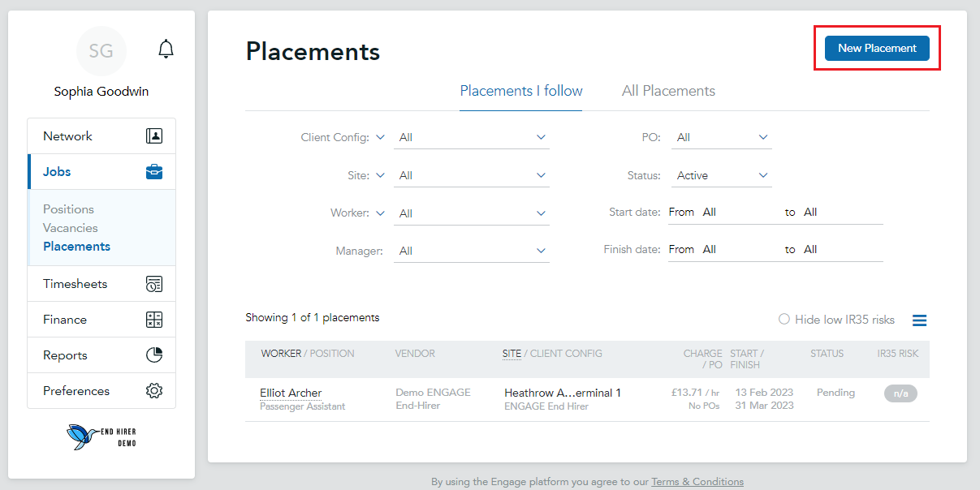The width and height of the screenshot is (980, 490).
Task: Expand the Client Config All dropdown
Action: (x=472, y=138)
